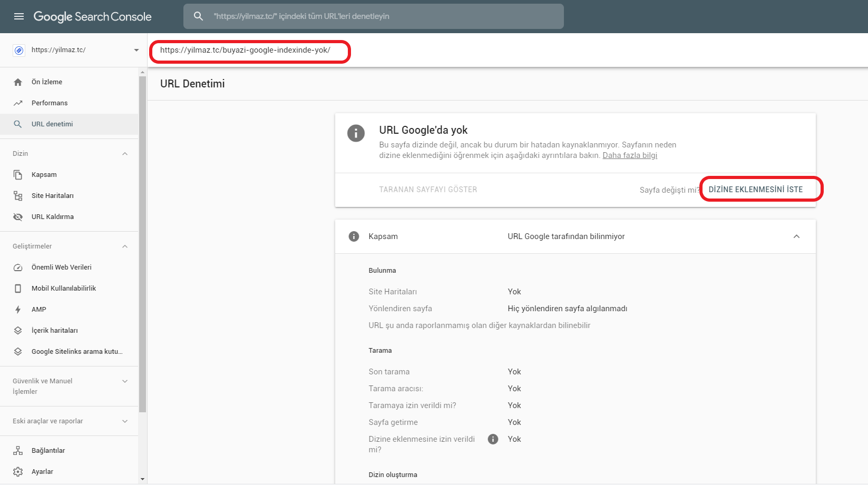Open the Daha fazla bilgi link
The width and height of the screenshot is (868, 486).
tap(630, 155)
